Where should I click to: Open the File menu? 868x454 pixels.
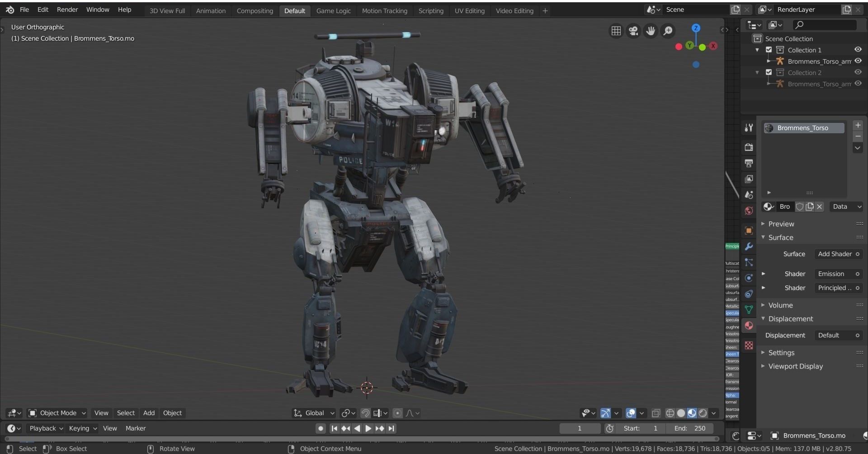point(24,9)
